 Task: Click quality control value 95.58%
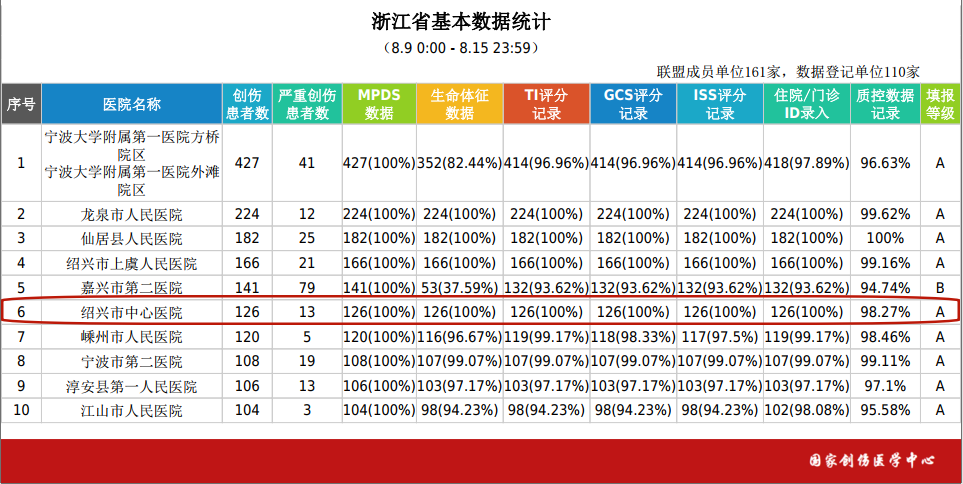click(885, 410)
